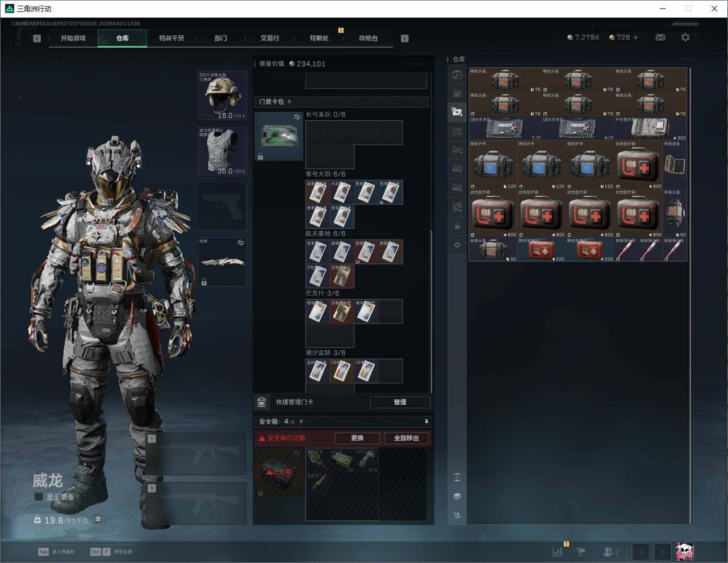Click the Tab 进入特勤处 shortcut hint
Image resolution: width=728 pixels, height=563 pixels.
pyautogui.click(x=56, y=552)
